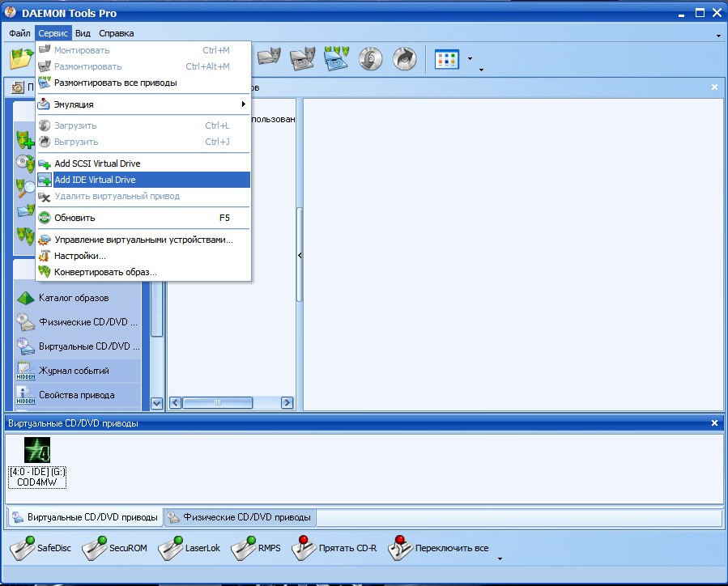
Task: Choose Конвертировать образ from the menu
Action: (x=143, y=272)
